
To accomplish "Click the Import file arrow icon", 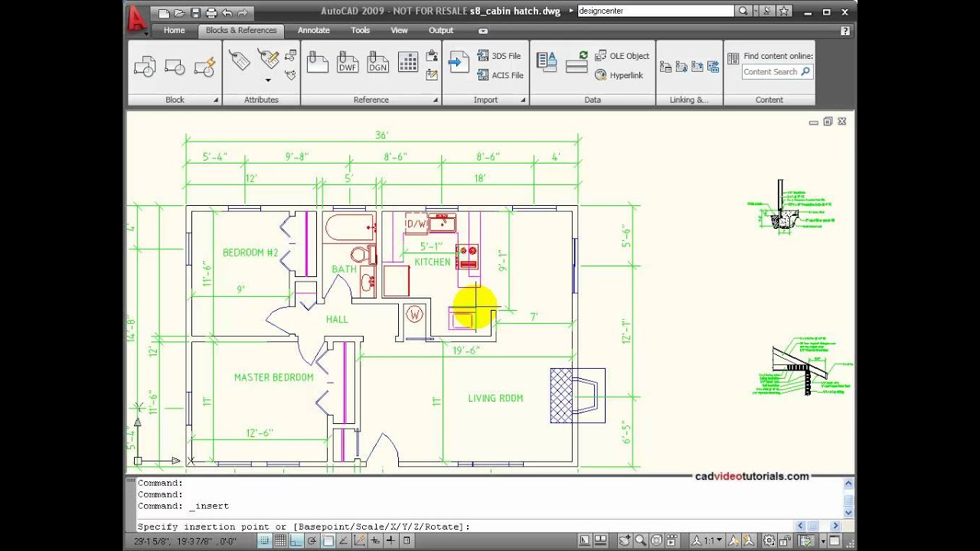I will click(x=459, y=62).
